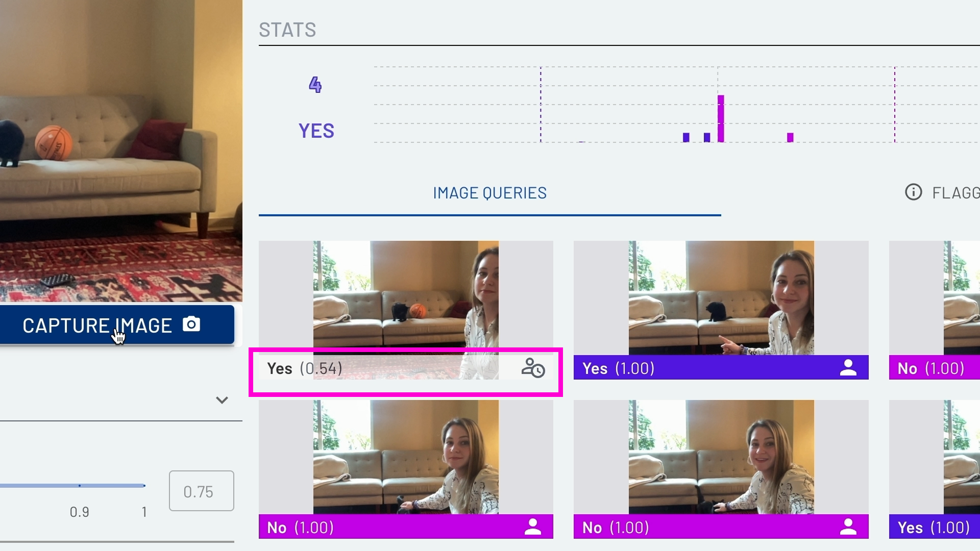The width and height of the screenshot is (980, 551).
Task: Click the 4 YES stats count
Action: 316,108
